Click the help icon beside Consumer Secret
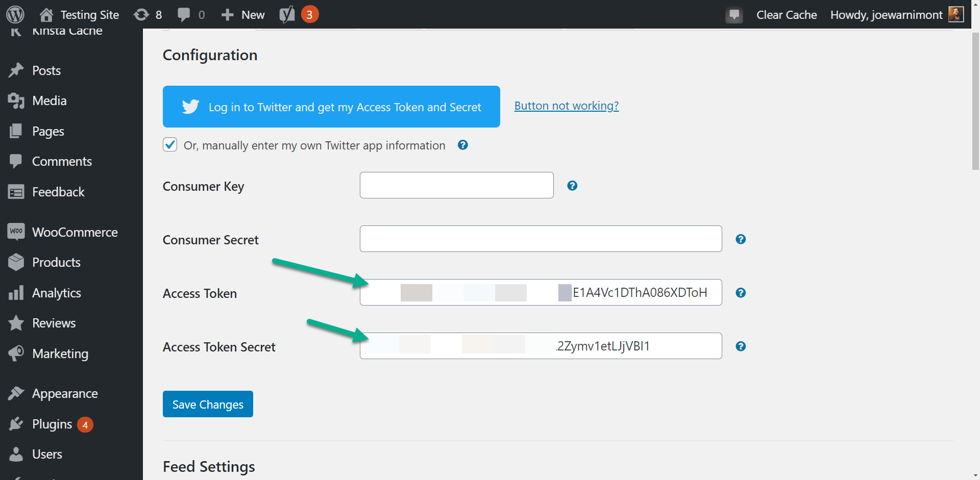Viewport: 980px width, 480px height. tap(741, 239)
